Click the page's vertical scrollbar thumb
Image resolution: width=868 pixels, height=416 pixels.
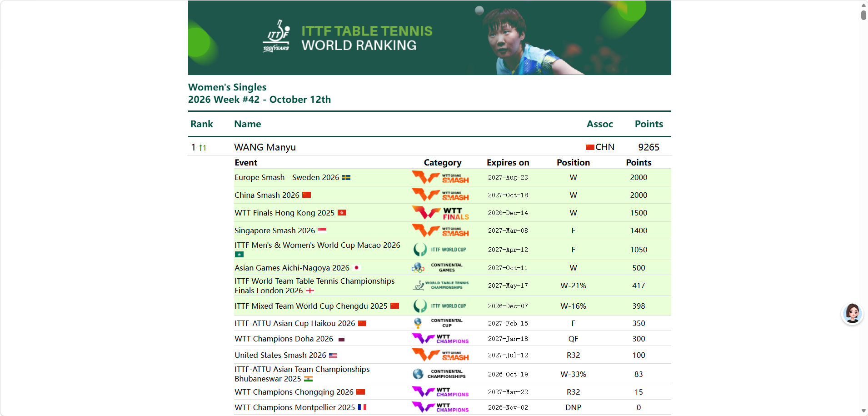[863, 15]
